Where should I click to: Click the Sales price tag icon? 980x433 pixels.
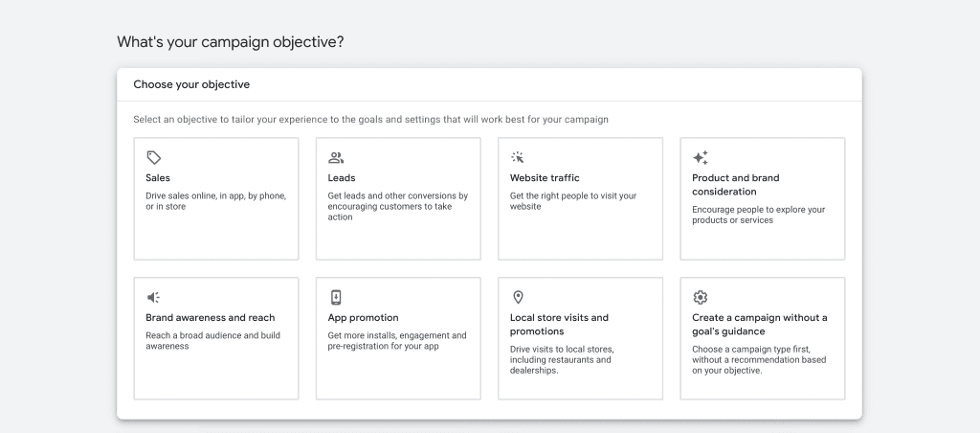coord(154,158)
